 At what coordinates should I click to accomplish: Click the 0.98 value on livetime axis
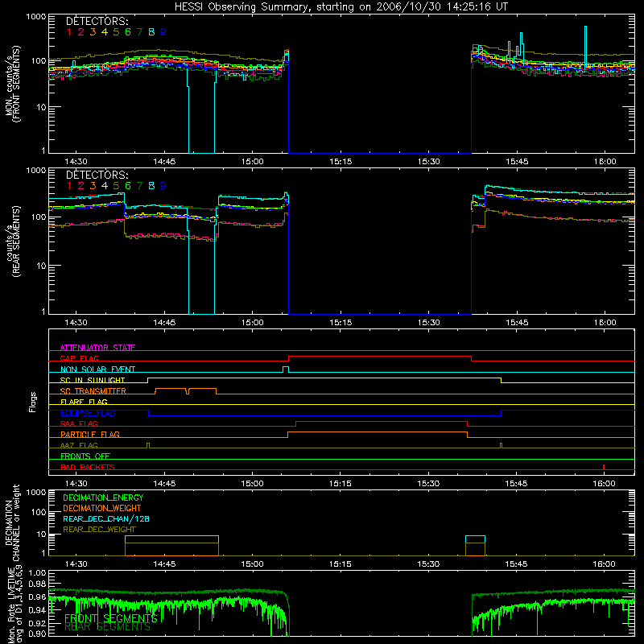(x=38, y=584)
